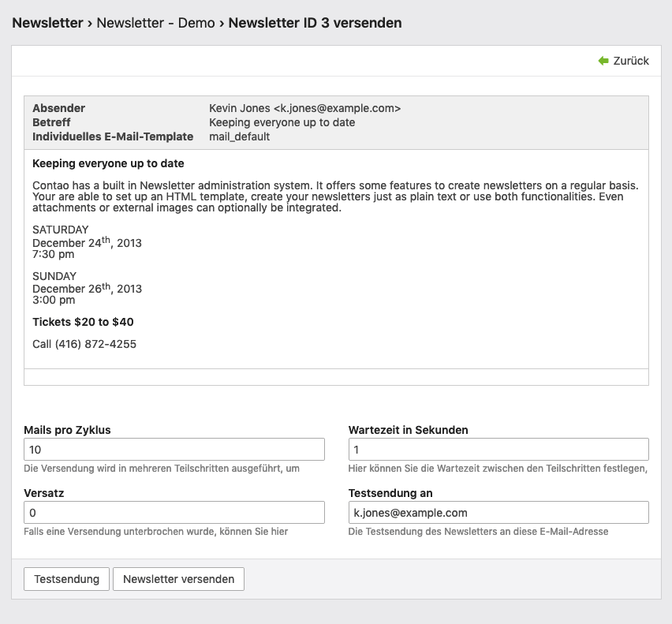Click the breadcrumb title Newsletter ID 3 versenden
The width and height of the screenshot is (672, 624).
315,23
